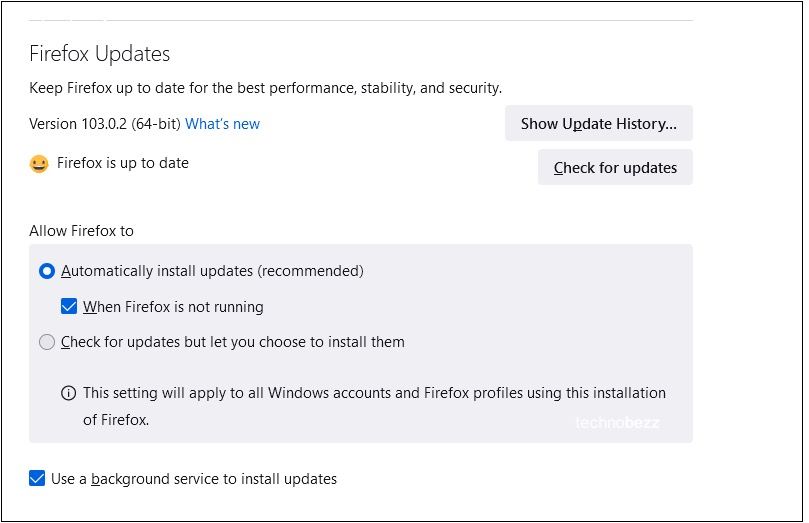The width and height of the screenshot is (809, 523).
Task: Click the When Firefox is not running label
Action: pyautogui.click(x=173, y=307)
